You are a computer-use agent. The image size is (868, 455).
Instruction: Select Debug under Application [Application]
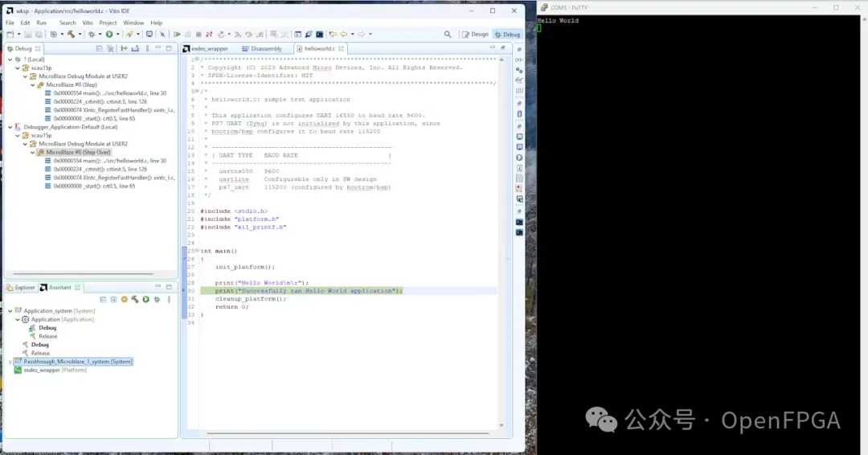pos(47,328)
